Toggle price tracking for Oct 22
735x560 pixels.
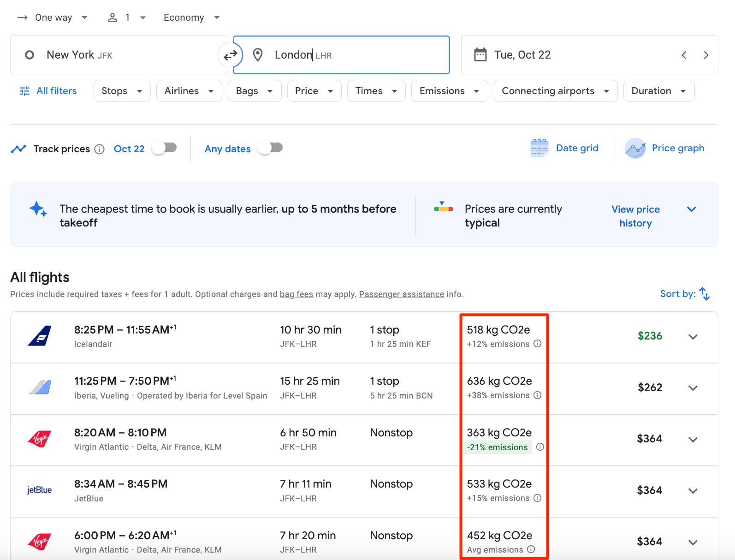pos(165,148)
